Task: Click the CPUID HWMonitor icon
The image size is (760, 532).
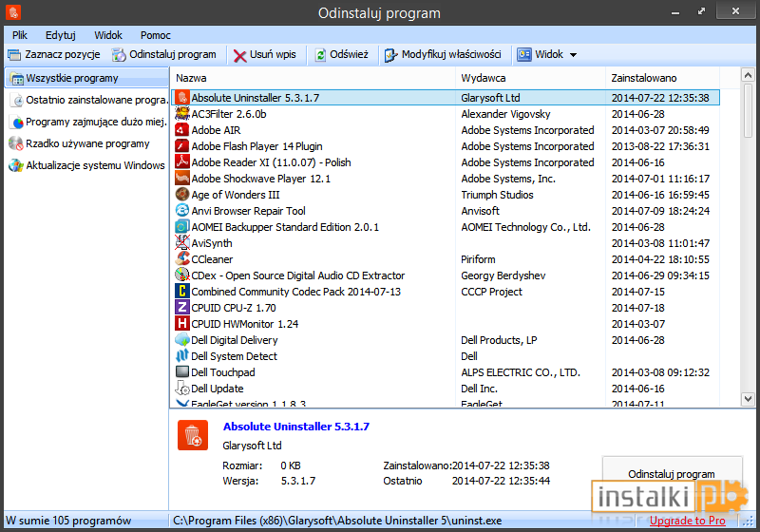Action: [181, 324]
